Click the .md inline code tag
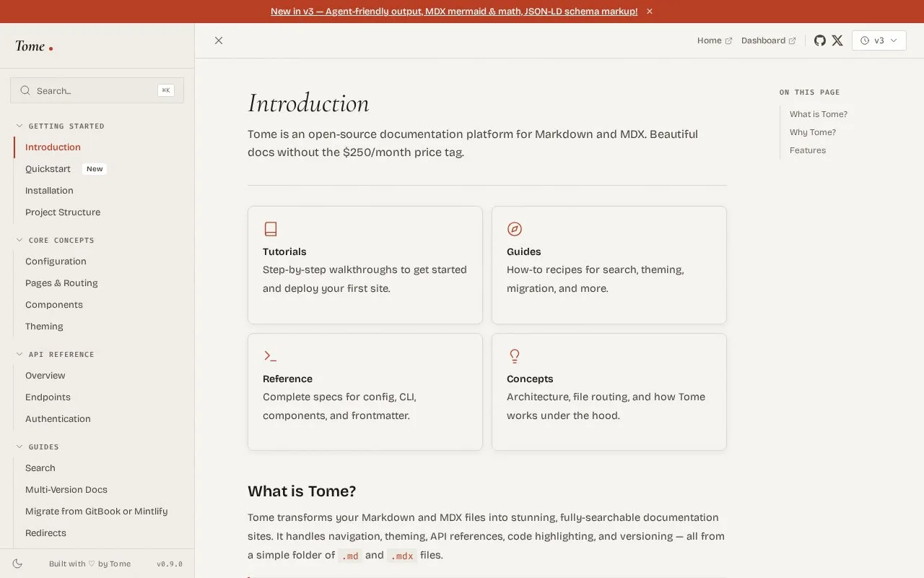924x578 pixels. (x=350, y=556)
